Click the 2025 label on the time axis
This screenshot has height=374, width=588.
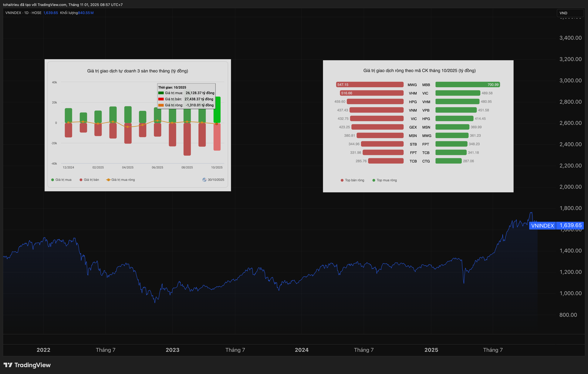click(x=431, y=350)
